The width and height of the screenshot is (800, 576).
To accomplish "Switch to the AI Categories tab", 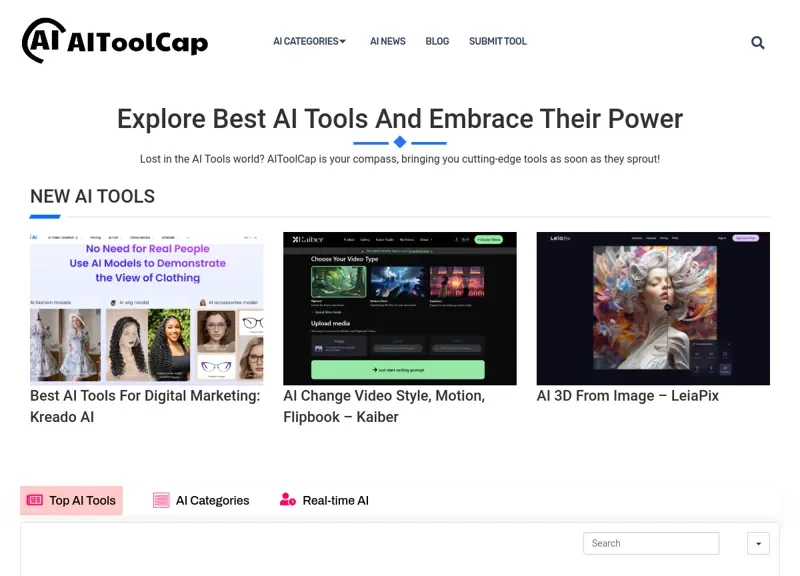I will tap(201, 500).
